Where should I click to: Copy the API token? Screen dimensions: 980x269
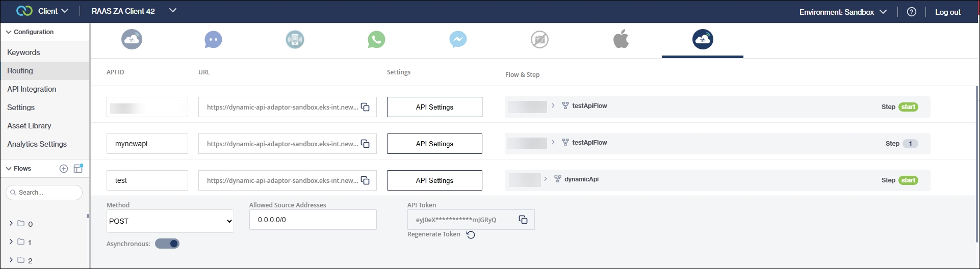[523, 220]
